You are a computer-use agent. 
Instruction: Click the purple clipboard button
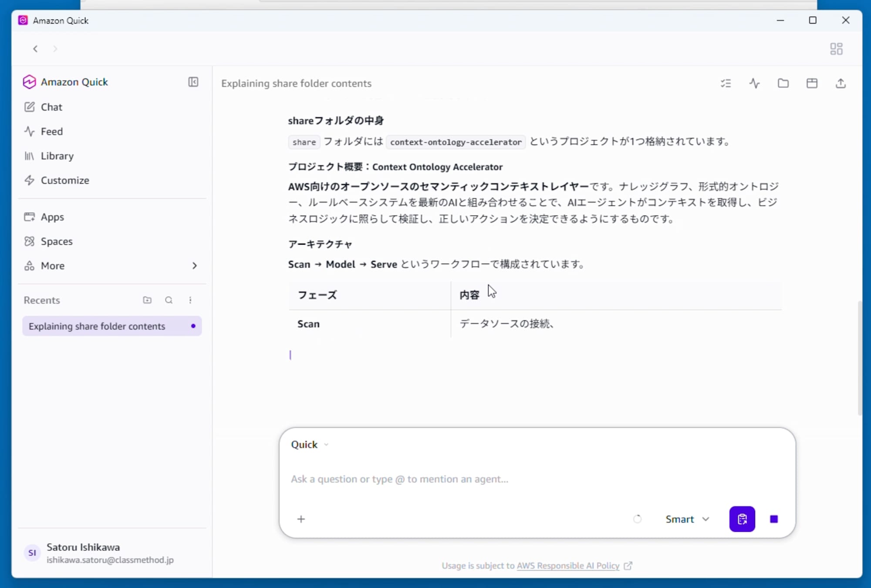tap(742, 519)
